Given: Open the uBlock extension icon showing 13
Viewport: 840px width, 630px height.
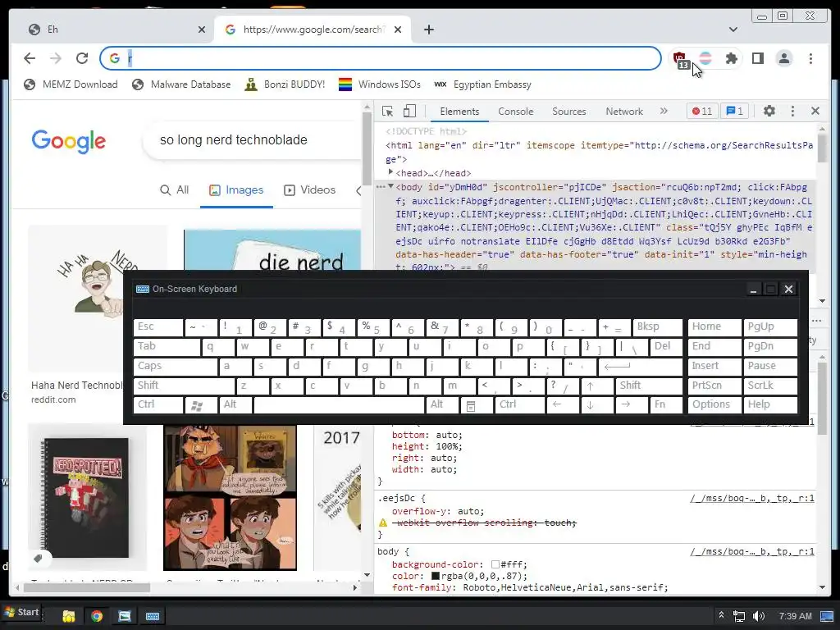Looking at the screenshot, I should [680, 59].
